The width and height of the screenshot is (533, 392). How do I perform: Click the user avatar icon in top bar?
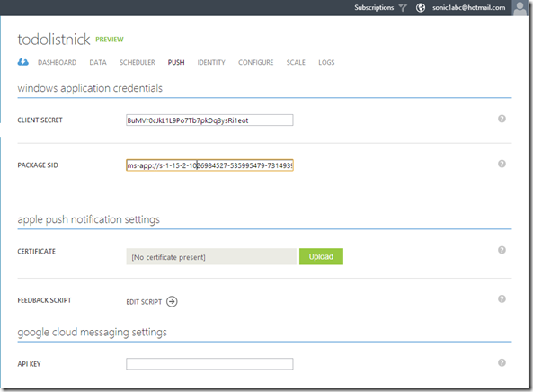coord(520,8)
